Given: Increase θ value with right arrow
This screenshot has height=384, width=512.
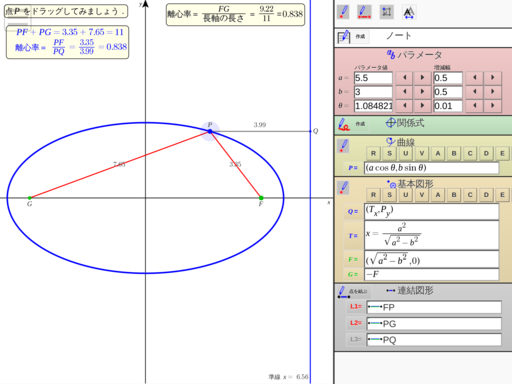Looking at the screenshot, I should click(x=422, y=106).
